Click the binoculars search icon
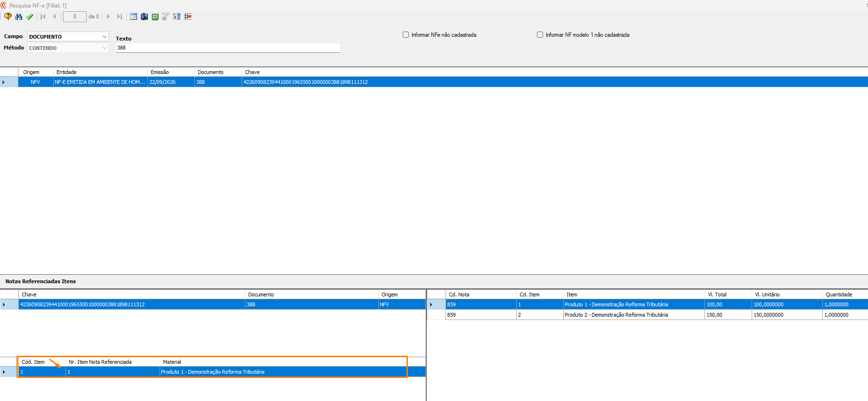 [x=19, y=16]
